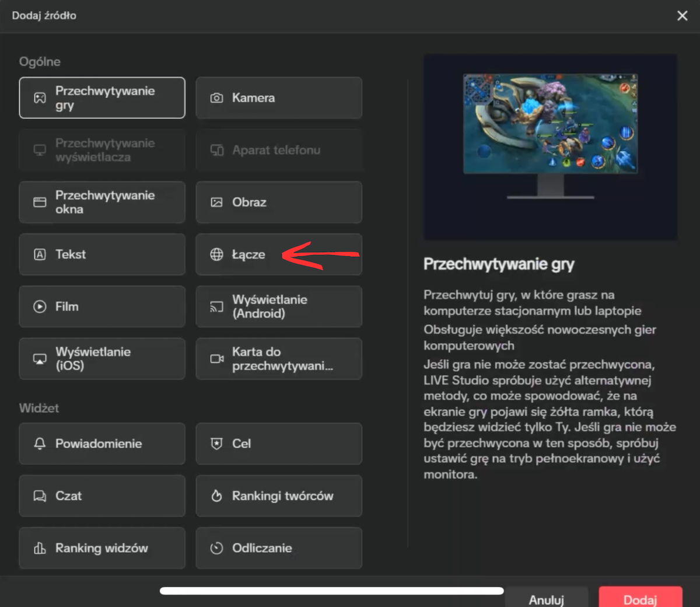
Task: Pick the Tekst source icon
Action: tap(40, 254)
